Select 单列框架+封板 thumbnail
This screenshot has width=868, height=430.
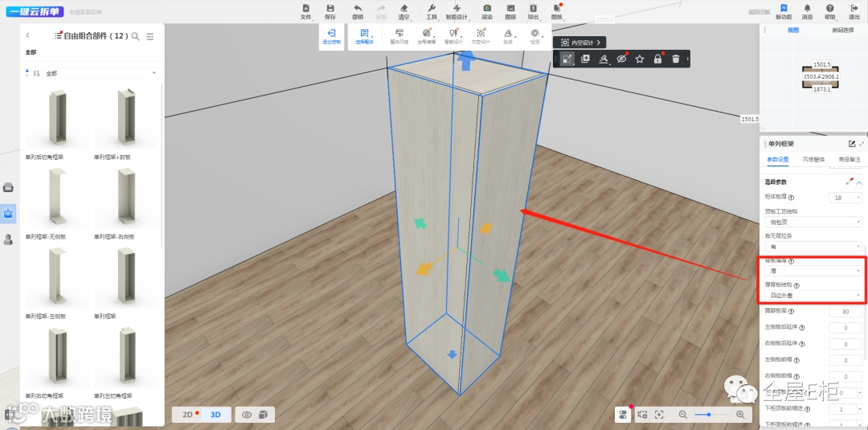pos(126,118)
